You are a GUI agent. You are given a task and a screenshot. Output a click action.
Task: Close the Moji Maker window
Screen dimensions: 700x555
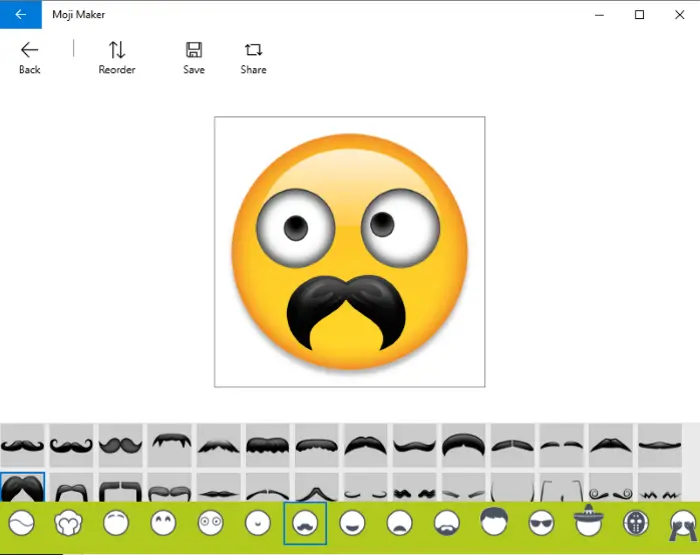tap(679, 15)
